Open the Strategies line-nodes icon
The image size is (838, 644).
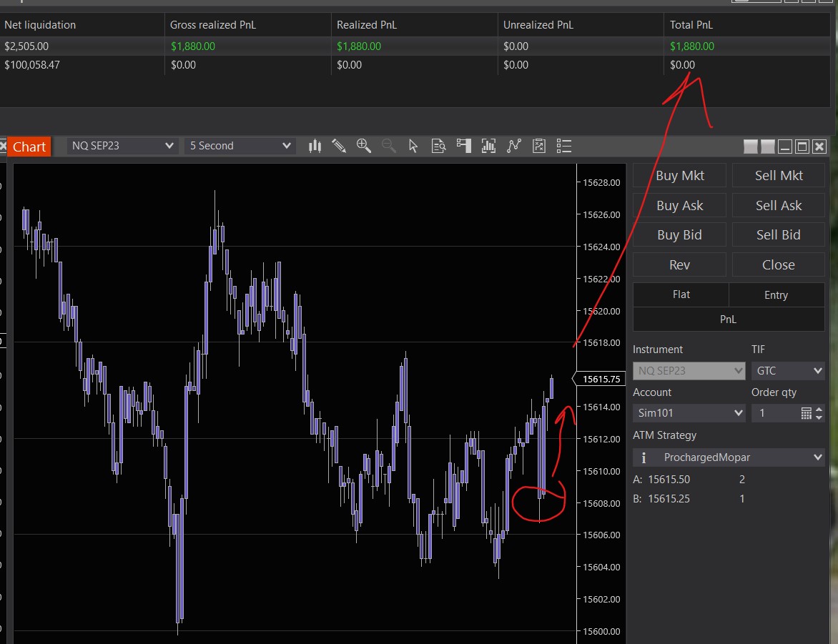tap(513, 146)
